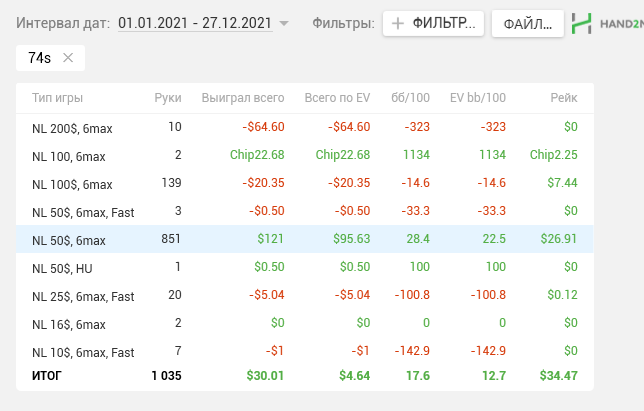
Task: Sort table by Рейк column
Action: point(564,98)
